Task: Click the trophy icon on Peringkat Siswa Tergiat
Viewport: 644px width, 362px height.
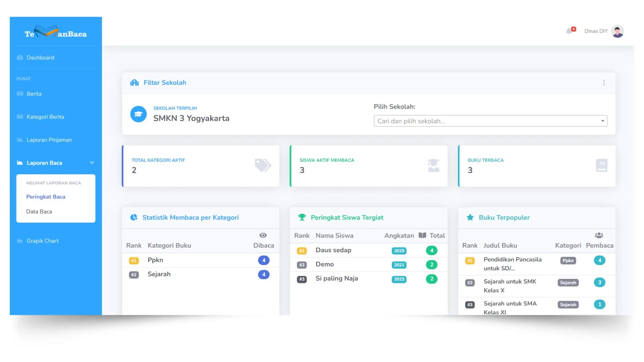Action: click(302, 217)
